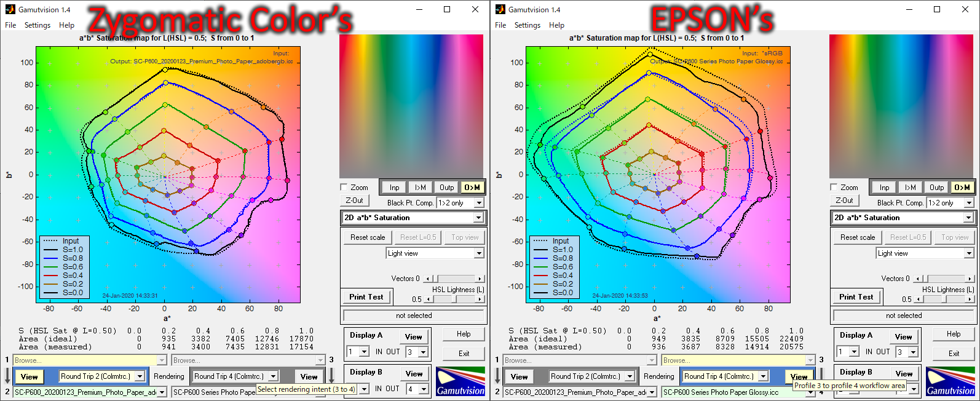This screenshot has width=980, height=401.
Task: Open the Settings menu in the Zygomatic window
Action: (38, 25)
